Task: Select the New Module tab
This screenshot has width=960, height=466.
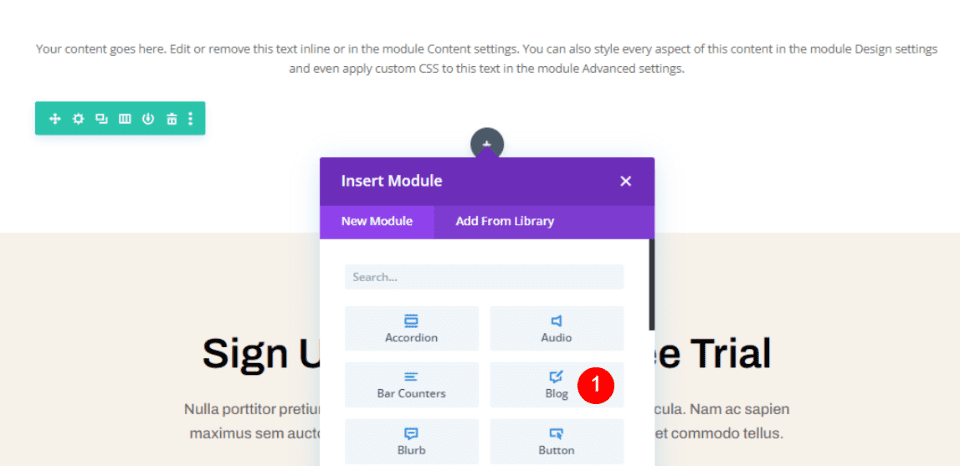Action: tap(377, 221)
